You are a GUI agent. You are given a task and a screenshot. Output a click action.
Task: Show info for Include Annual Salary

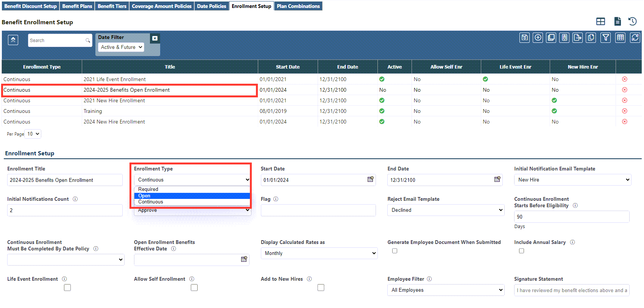pos(572,242)
